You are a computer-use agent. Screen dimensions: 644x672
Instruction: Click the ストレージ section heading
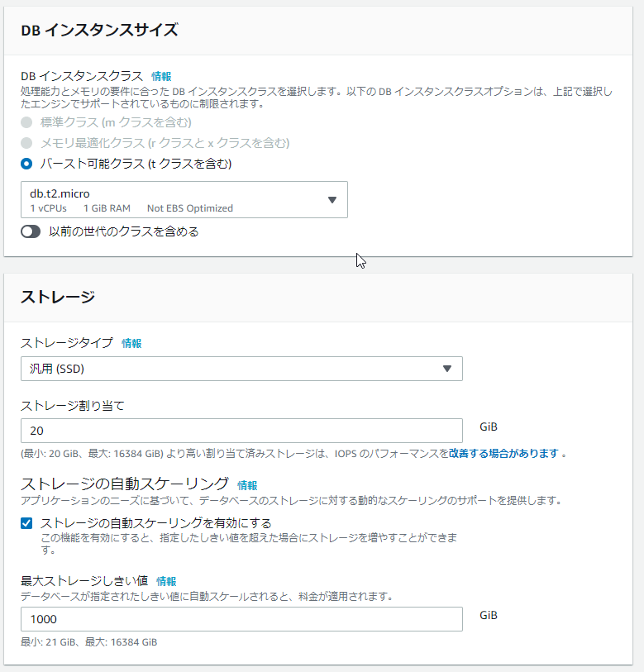[x=58, y=297]
